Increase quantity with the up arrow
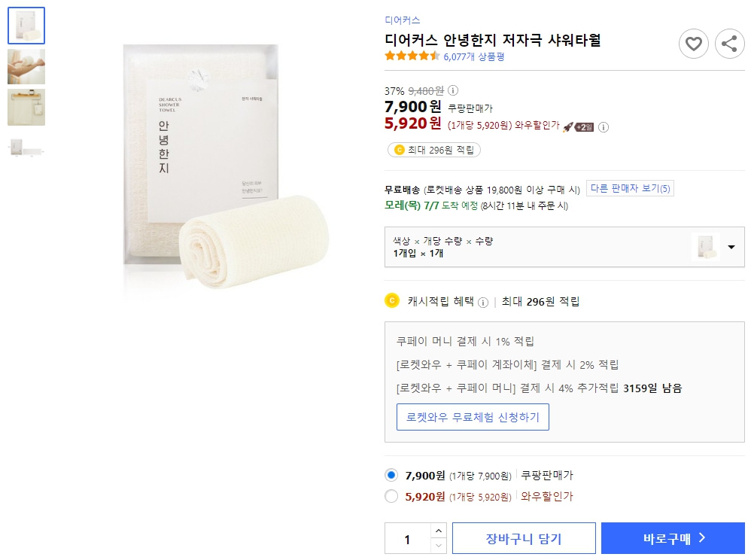The height and width of the screenshot is (560, 748). [x=438, y=531]
